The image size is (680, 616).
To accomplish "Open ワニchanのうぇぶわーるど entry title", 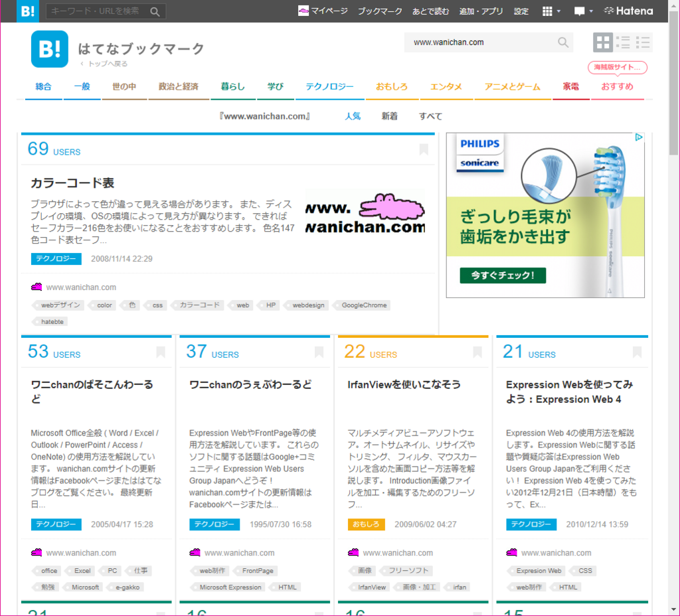I will click(250, 384).
